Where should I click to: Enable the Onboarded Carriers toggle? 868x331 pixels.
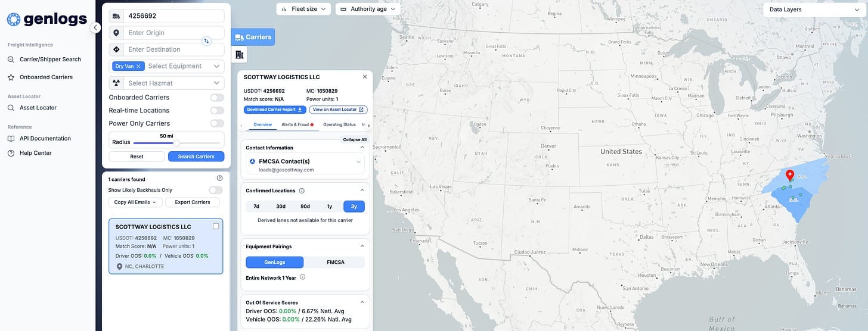(x=217, y=98)
